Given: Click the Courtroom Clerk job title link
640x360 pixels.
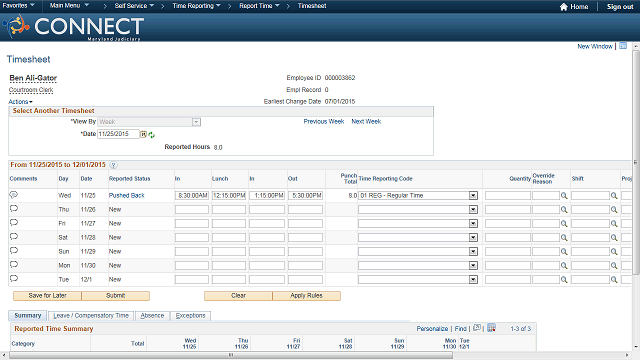Looking at the screenshot, I should (x=31, y=90).
